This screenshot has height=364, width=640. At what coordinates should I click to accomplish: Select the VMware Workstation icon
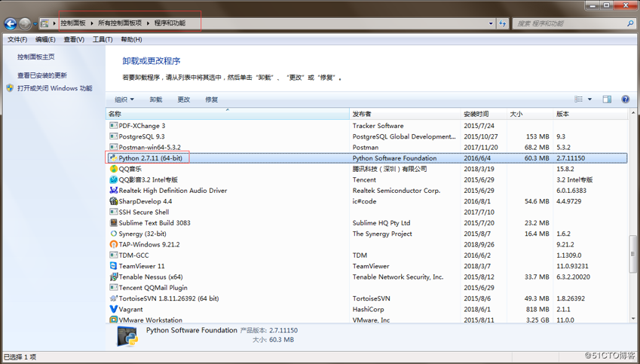point(114,320)
